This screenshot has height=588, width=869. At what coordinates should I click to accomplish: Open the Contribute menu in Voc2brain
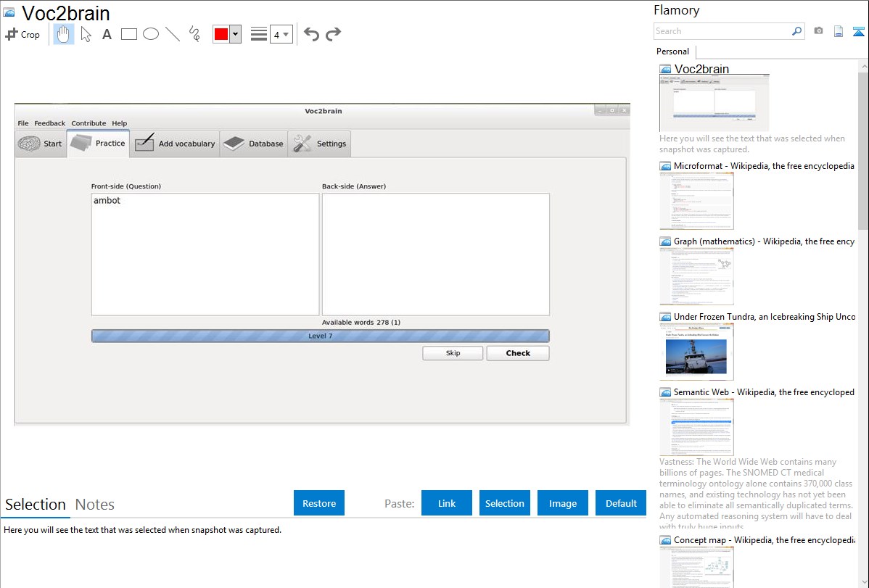[88, 123]
